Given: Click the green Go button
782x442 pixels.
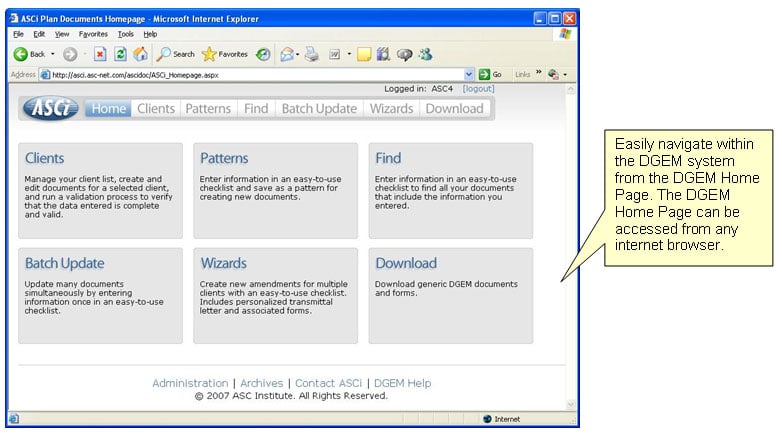Looking at the screenshot, I should tap(490, 74).
